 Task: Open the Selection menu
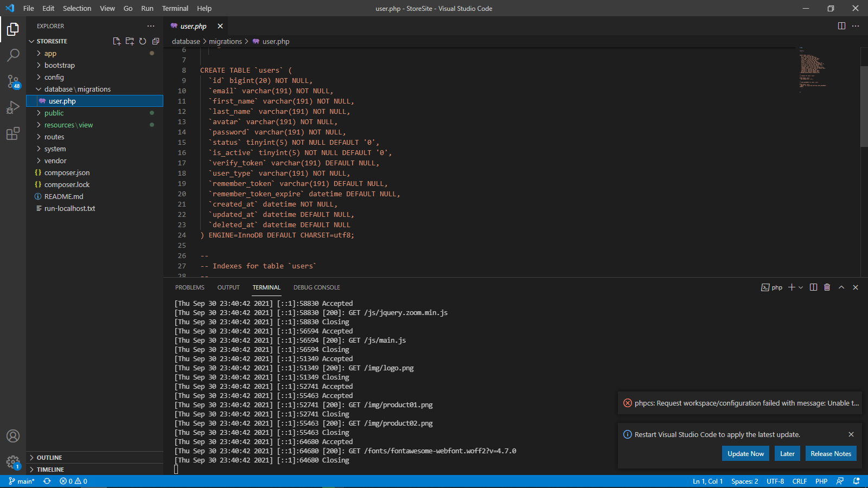click(77, 8)
